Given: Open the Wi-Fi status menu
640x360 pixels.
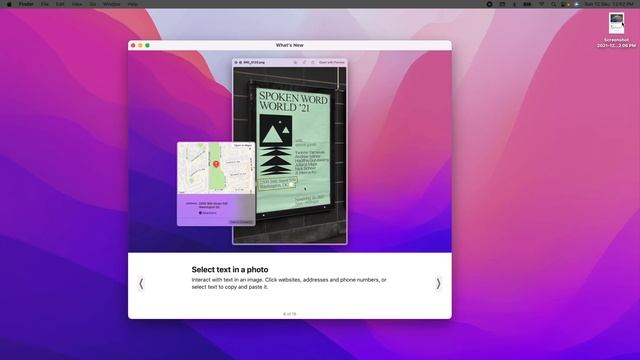Looking at the screenshot, I should coord(541,4).
